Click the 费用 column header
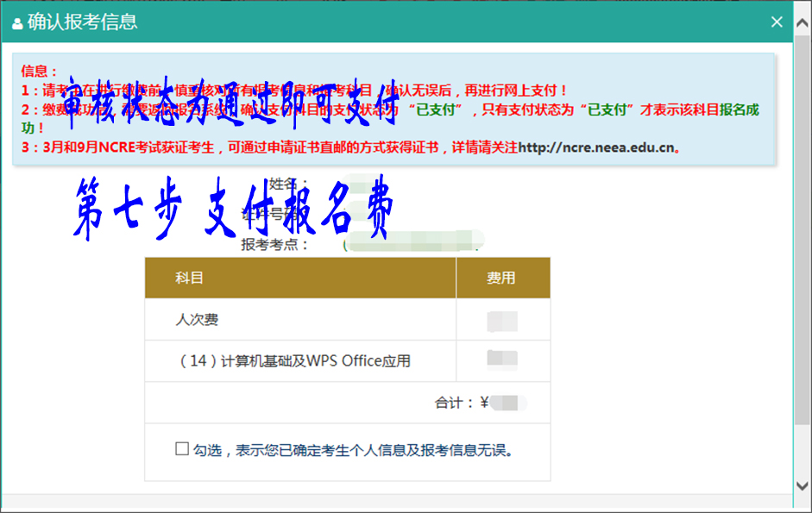812x513 pixels. (x=501, y=278)
